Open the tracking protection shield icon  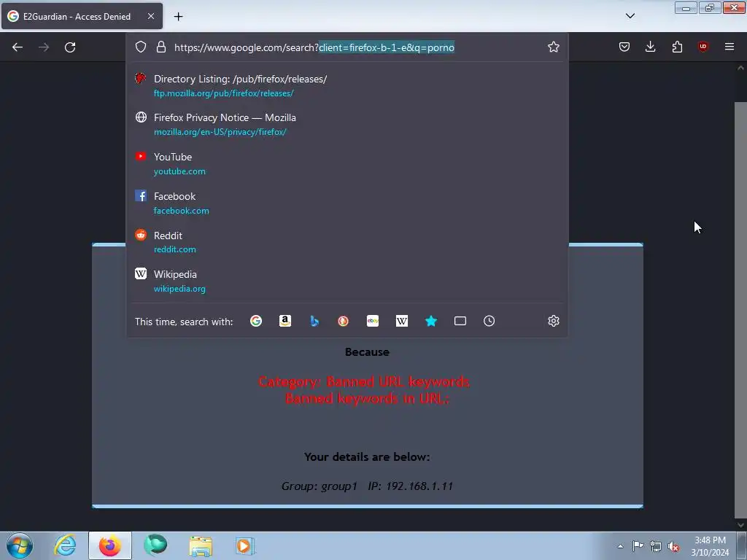(x=141, y=47)
